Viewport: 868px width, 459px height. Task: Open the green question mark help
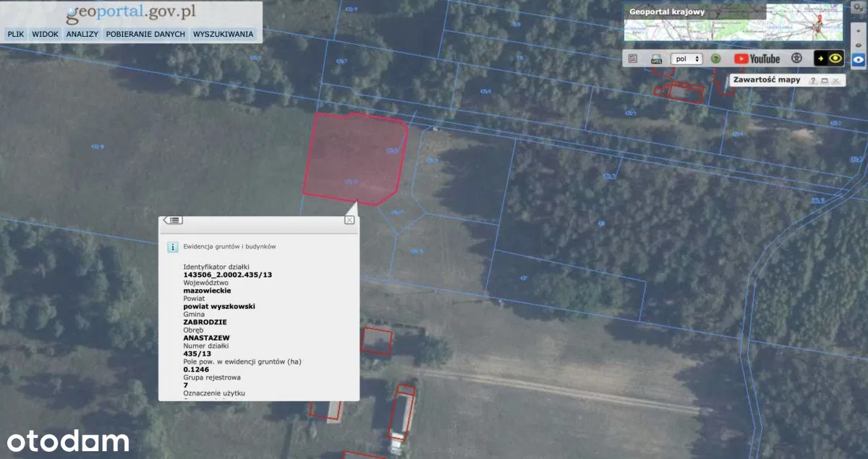[x=715, y=59]
